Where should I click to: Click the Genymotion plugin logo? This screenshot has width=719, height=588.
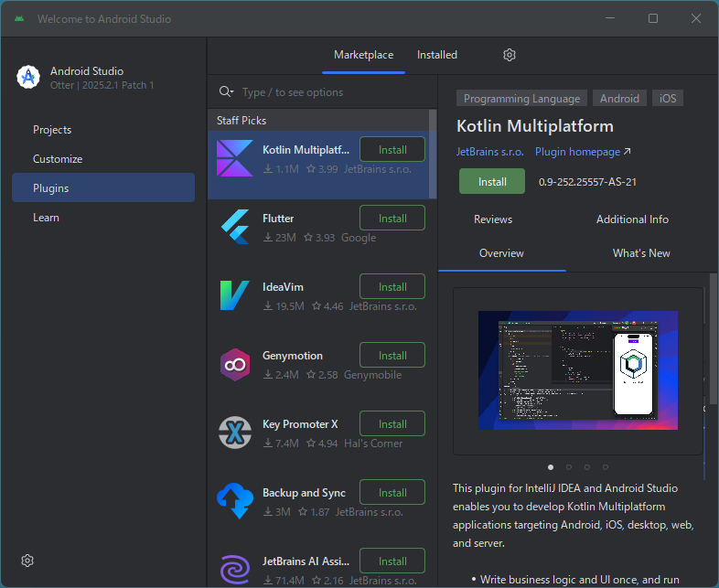(235, 364)
